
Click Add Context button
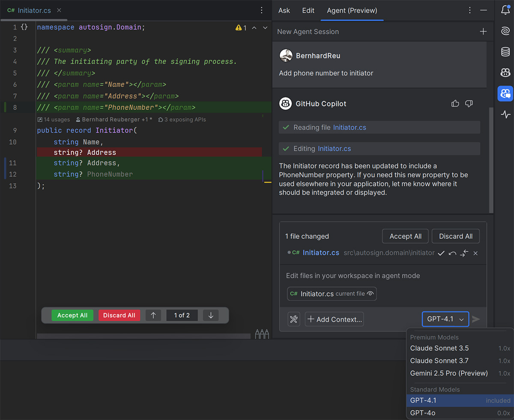click(x=334, y=319)
